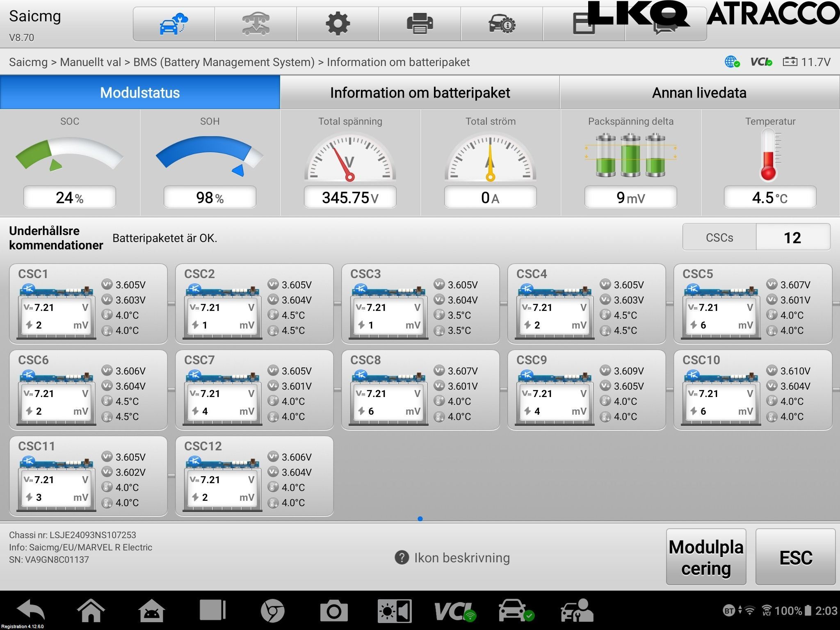Open Ikon beskrivning help link
This screenshot has height=630, width=840.
pyautogui.click(x=452, y=558)
